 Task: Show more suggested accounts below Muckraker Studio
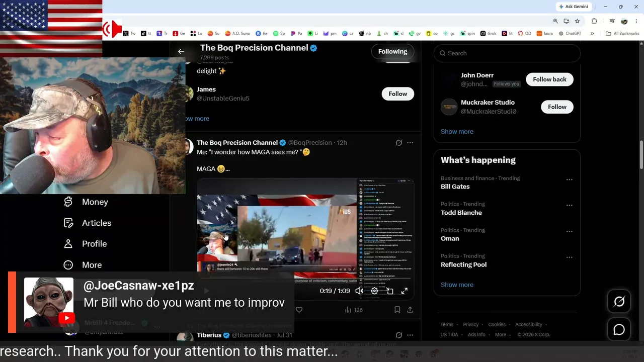[x=457, y=132]
